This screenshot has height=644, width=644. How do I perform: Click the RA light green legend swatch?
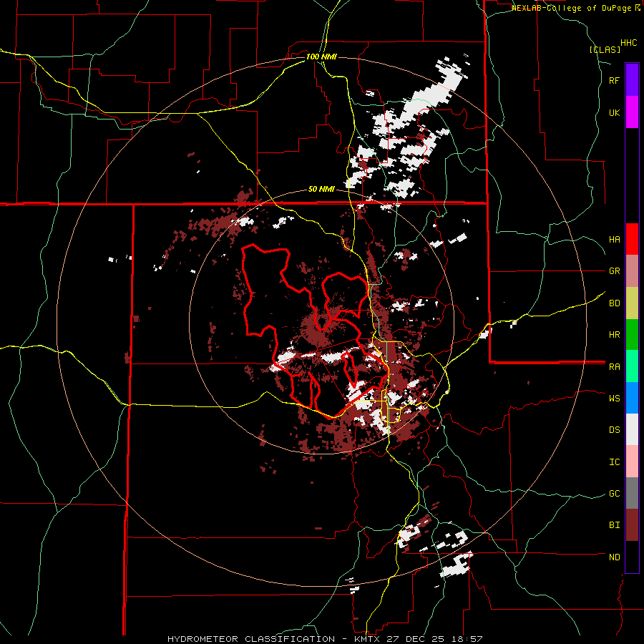pyautogui.click(x=632, y=366)
